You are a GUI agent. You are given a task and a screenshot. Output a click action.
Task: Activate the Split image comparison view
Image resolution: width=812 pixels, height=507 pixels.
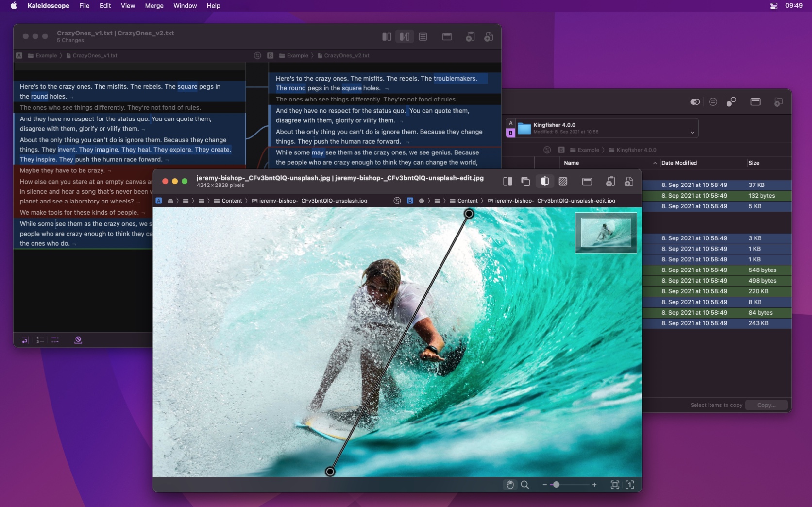tap(544, 182)
